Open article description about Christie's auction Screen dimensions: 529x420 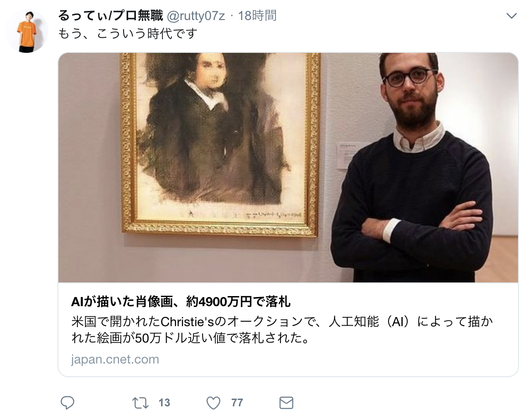coord(282,330)
